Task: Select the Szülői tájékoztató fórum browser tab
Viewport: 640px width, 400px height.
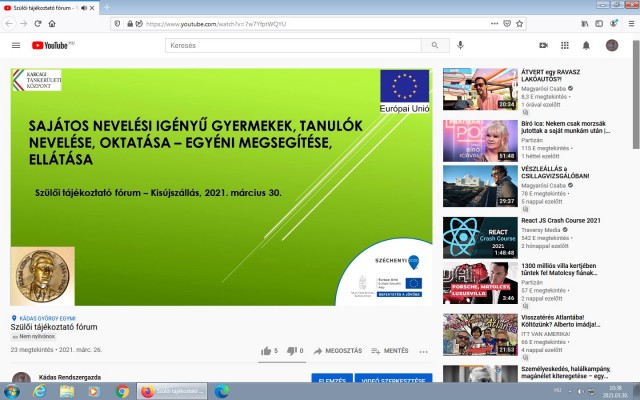Action: (x=49, y=8)
